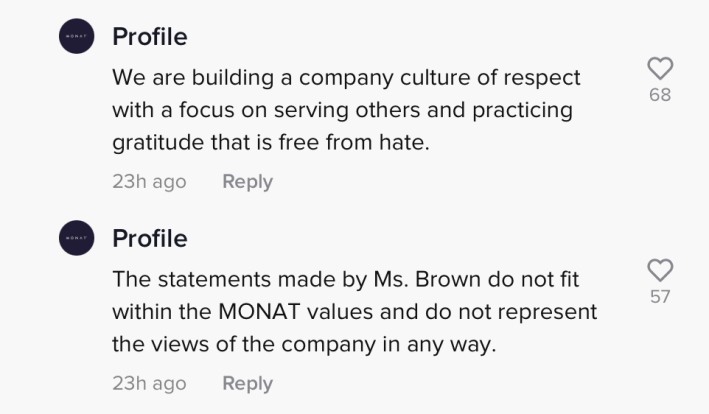
Task: Select the comment text about MONAT values
Action: 354,312
